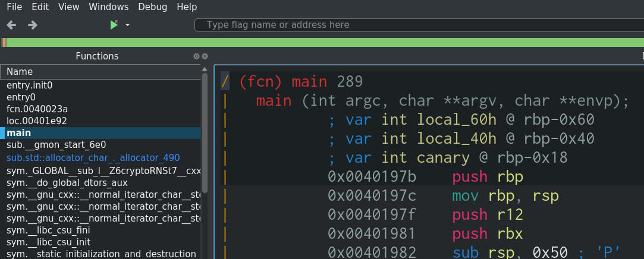Start emulation with the green play button
This screenshot has height=259, width=644.
(114, 25)
